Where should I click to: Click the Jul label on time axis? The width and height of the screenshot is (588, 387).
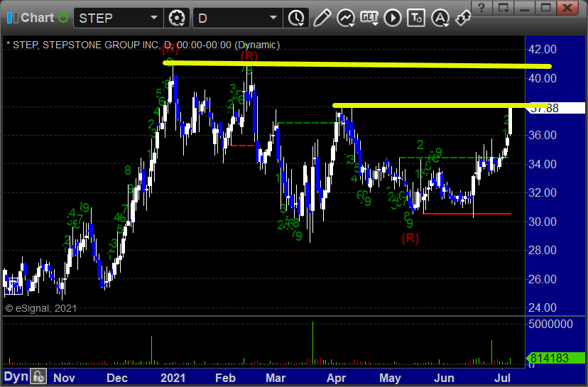coord(502,378)
